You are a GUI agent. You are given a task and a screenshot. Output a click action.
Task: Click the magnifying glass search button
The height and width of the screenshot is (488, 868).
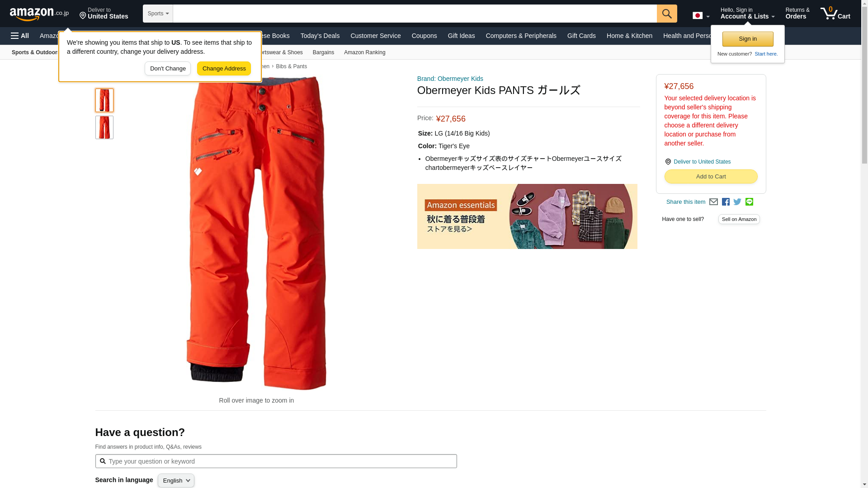(667, 14)
